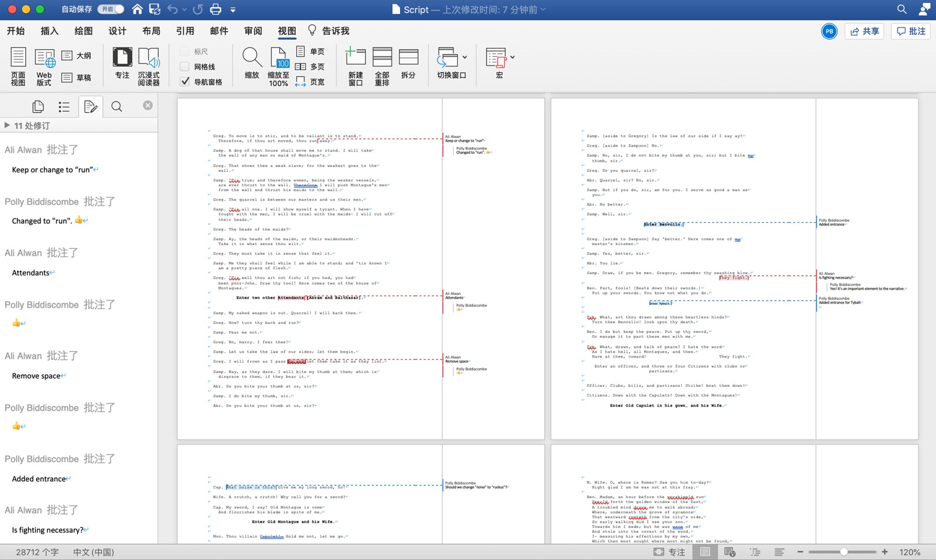Open the Draw ribbon tab
The height and width of the screenshot is (560, 936).
coord(84,31)
